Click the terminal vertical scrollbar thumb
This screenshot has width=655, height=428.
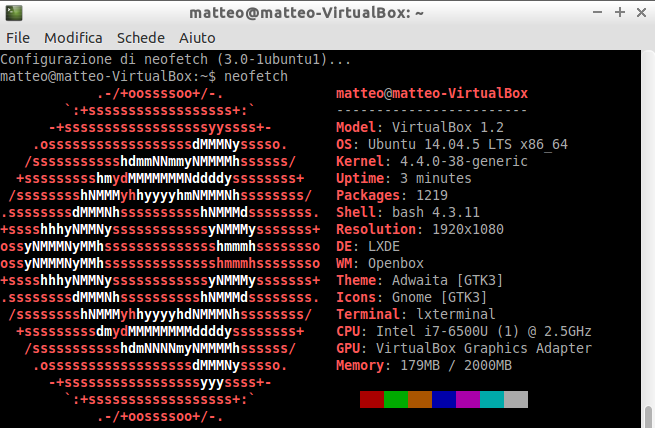point(648,416)
